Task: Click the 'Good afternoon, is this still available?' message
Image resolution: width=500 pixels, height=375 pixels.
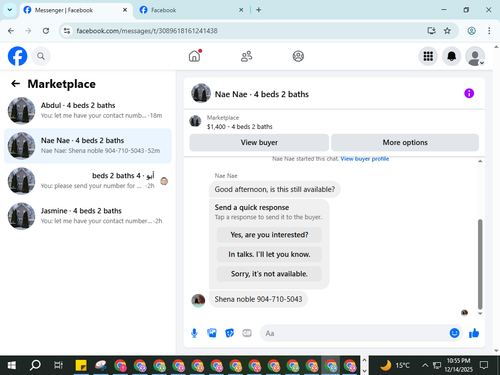Action: point(275,189)
